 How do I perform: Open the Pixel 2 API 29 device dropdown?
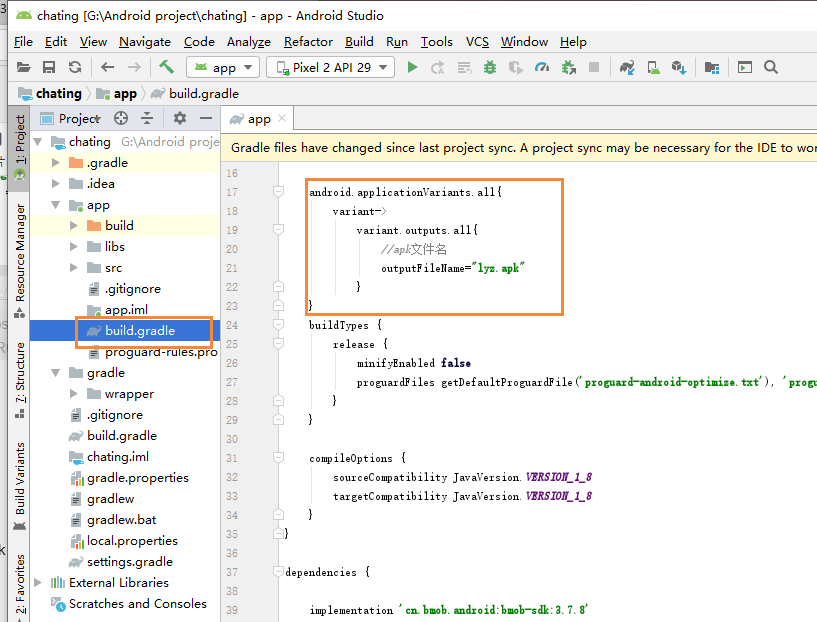pos(330,67)
